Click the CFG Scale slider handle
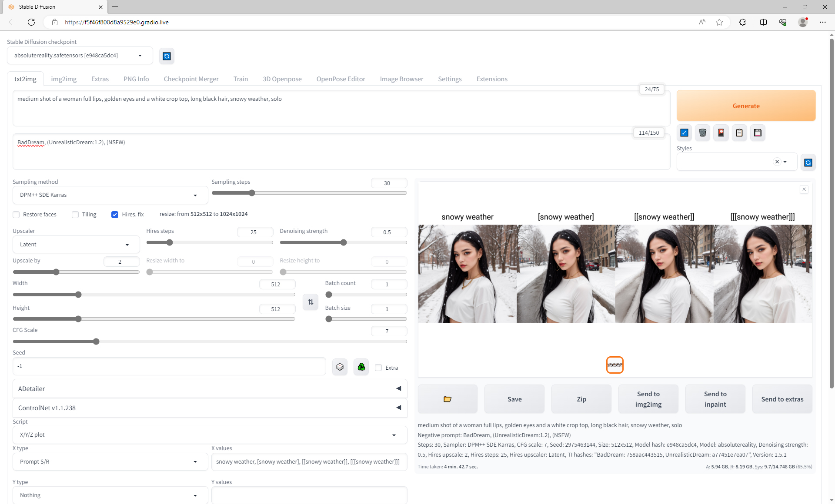Image resolution: width=835 pixels, height=504 pixels. [x=96, y=342]
